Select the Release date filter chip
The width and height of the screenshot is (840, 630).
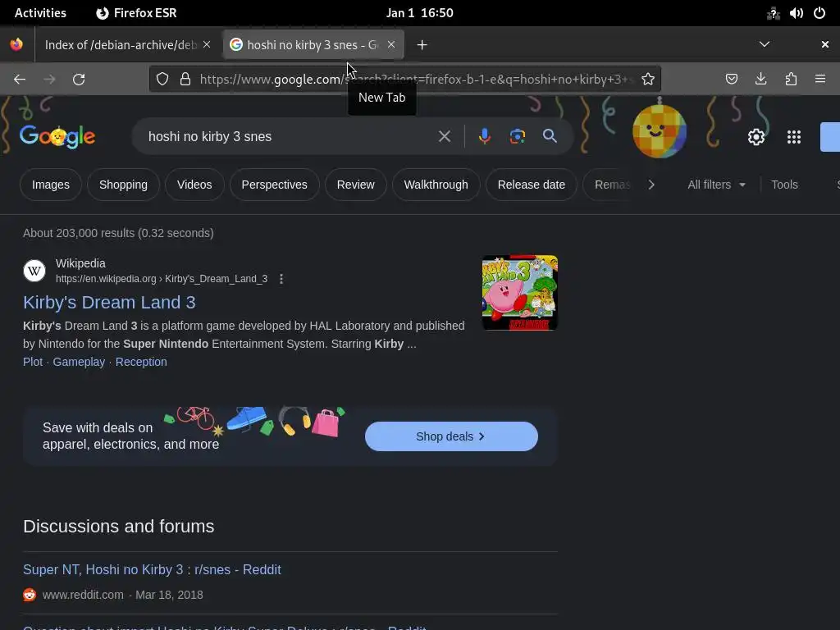click(x=532, y=185)
